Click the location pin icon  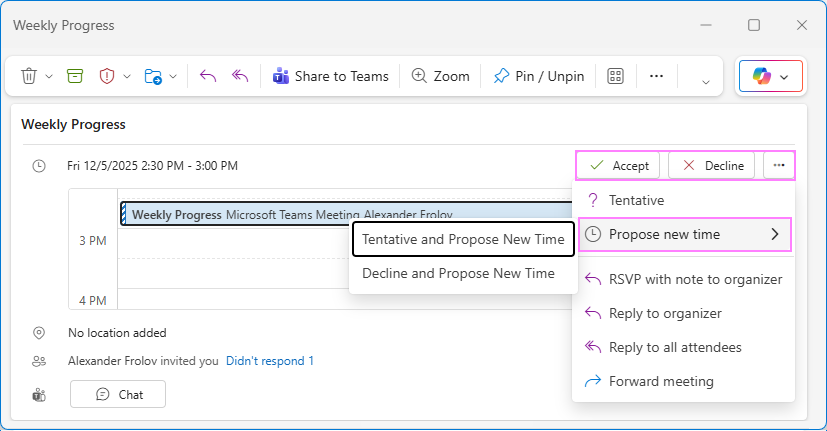pos(39,333)
